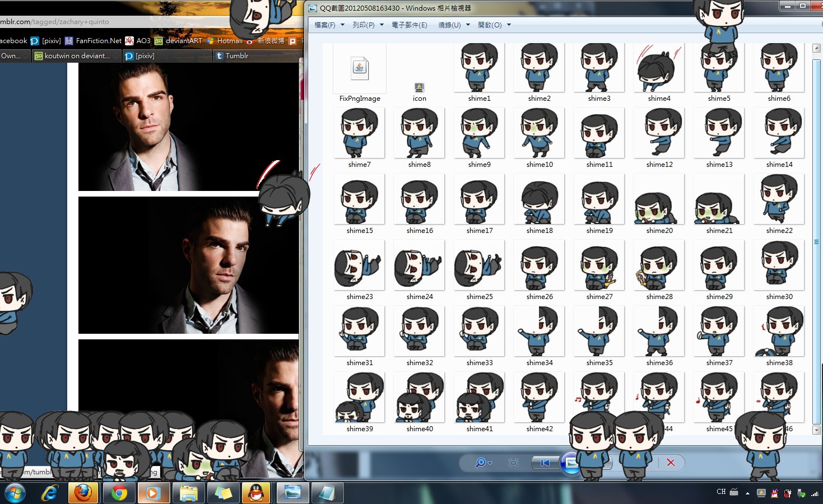
Task: Select the Photo Viewer taskbar button
Action: pyautogui.click(x=293, y=493)
